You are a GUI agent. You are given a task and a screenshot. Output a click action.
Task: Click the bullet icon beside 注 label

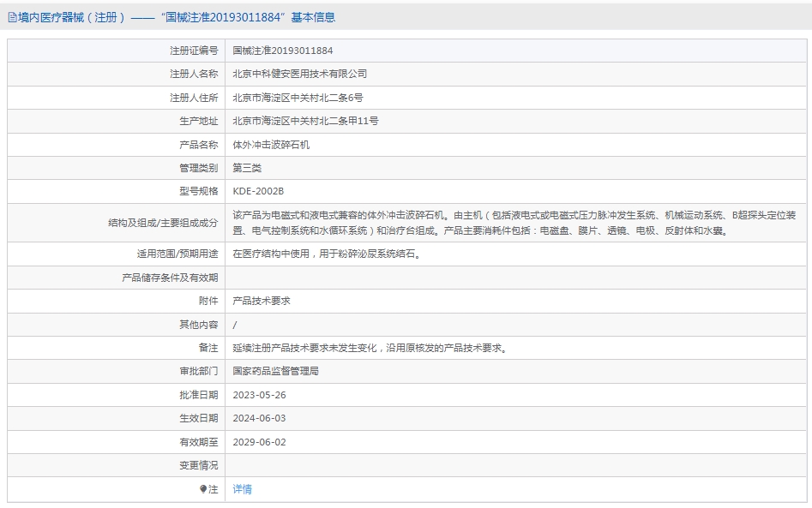coord(203,489)
